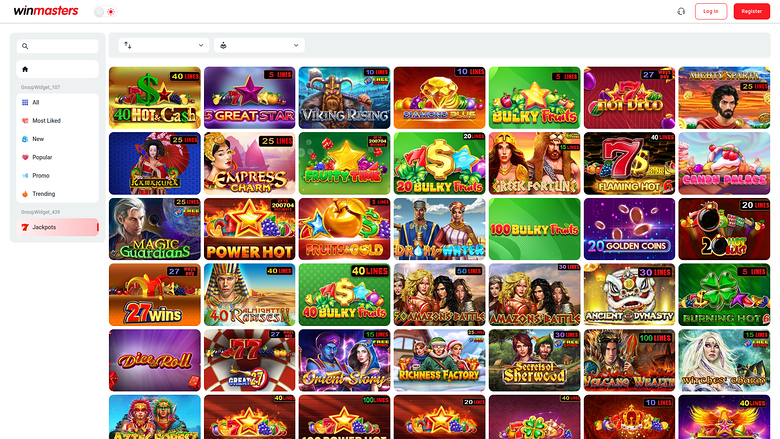Open the Magic Guardians game
Screen dimensions: 780x439
(155, 229)
